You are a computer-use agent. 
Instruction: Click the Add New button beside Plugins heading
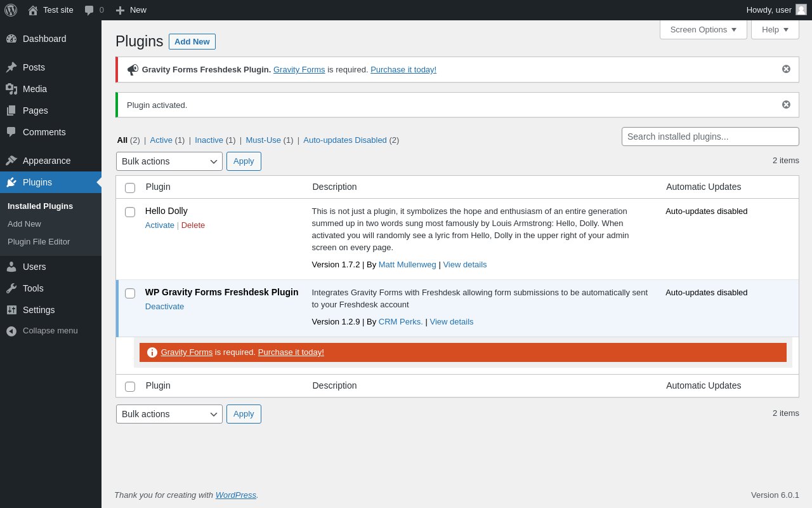pos(192,42)
